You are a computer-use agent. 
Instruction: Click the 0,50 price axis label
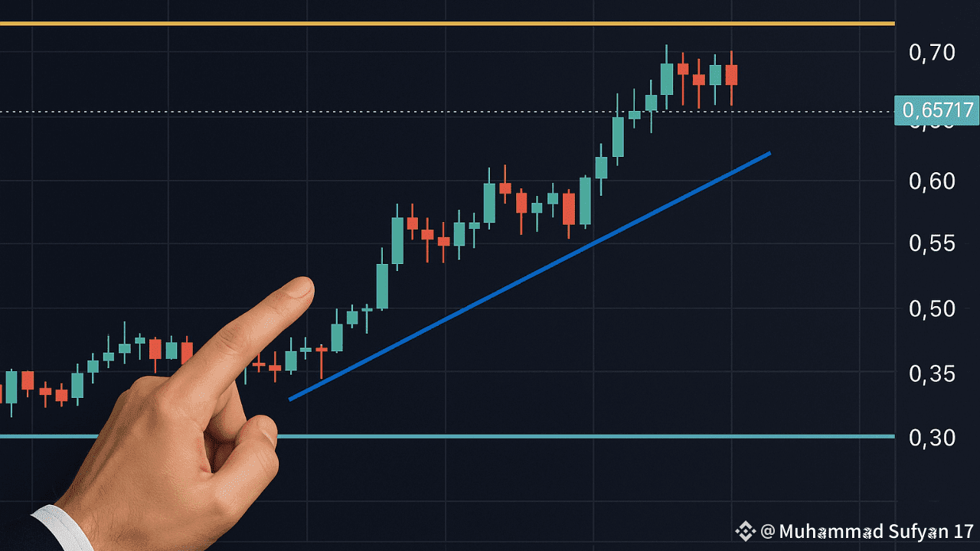click(x=932, y=309)
